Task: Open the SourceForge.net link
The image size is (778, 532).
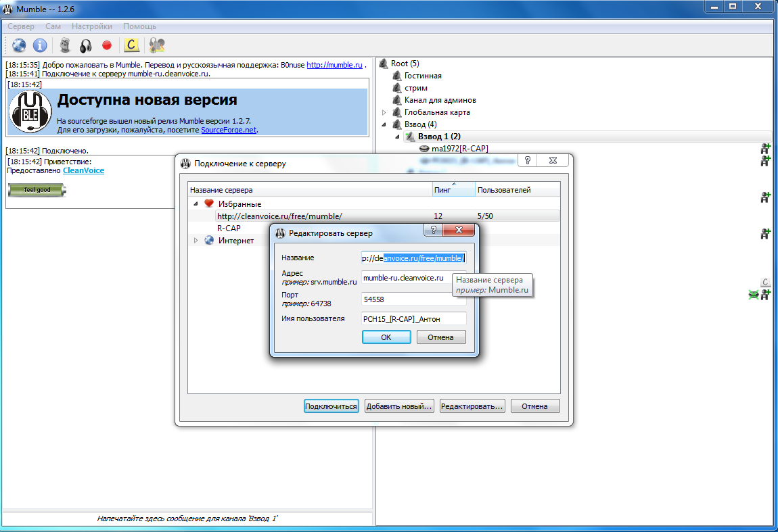Action: (229, 130)
